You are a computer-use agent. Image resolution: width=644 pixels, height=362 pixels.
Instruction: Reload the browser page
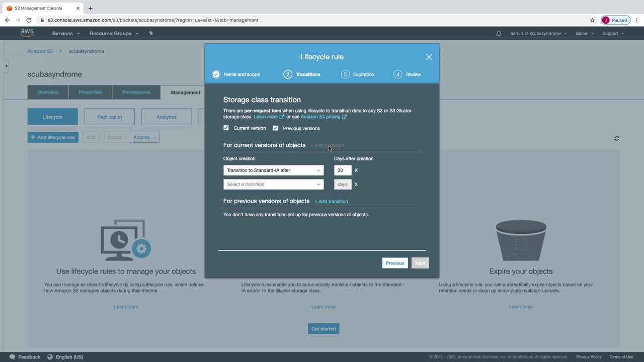29,20
